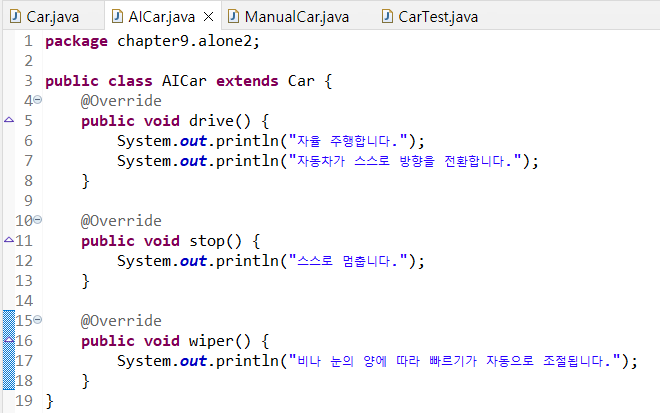Viewport: 660px width, 413px height.
Task: Collapse the stop() method fold at line 10
Action: 37,221
